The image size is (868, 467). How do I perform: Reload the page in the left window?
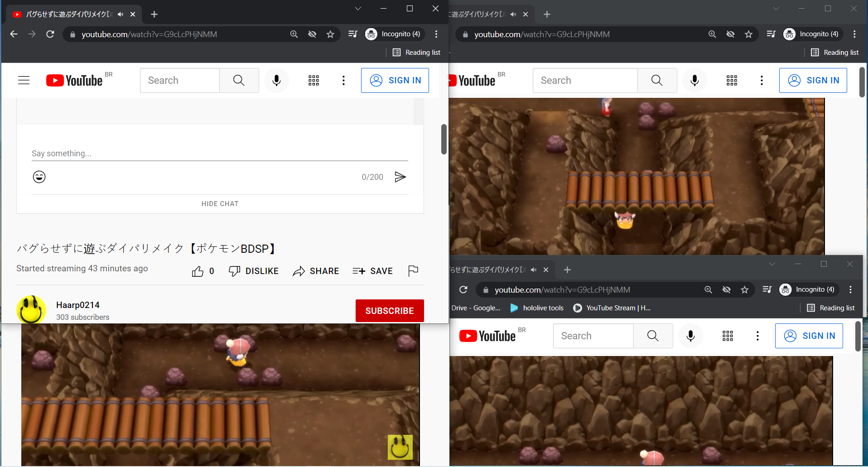[x=50, y=34]
